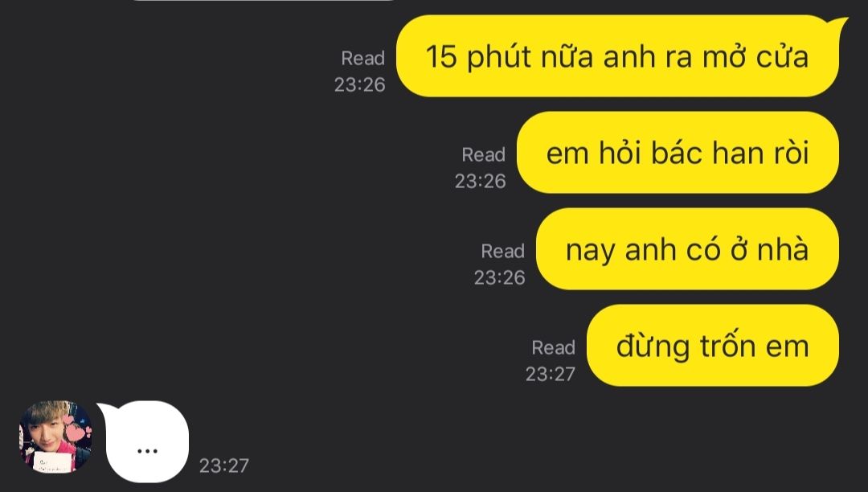
Task: Select the message "em hỏi bác han ròi"
Action: [x=678, y=153]
